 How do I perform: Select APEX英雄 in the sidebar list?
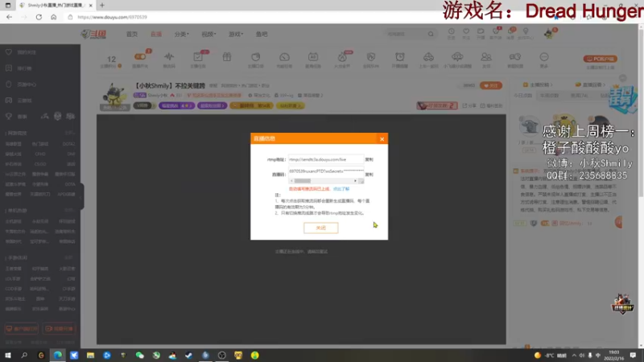pos(67,194)
